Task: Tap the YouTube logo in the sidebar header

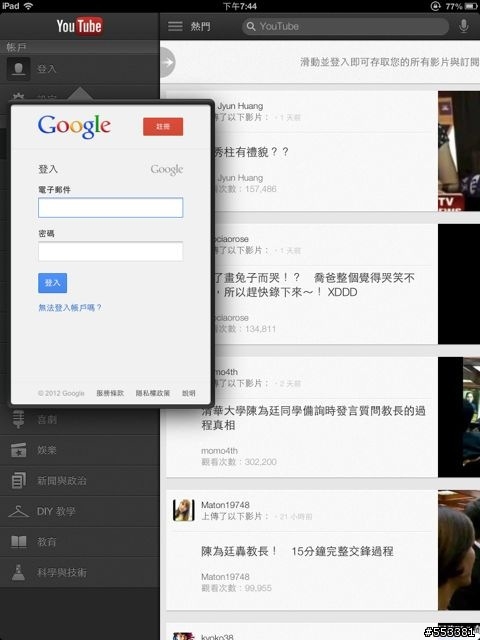Action: pyautogui.click(x=79, y=26)
